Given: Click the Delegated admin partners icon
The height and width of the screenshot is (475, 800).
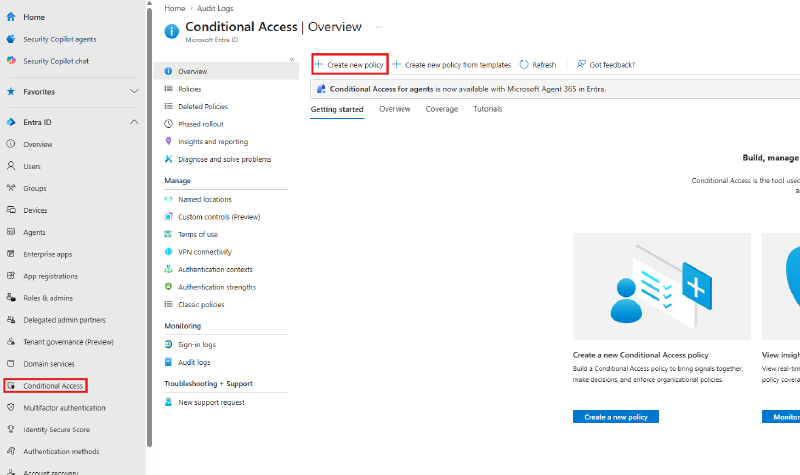Looking at the screenshot, I should click(x=11, y=319).
